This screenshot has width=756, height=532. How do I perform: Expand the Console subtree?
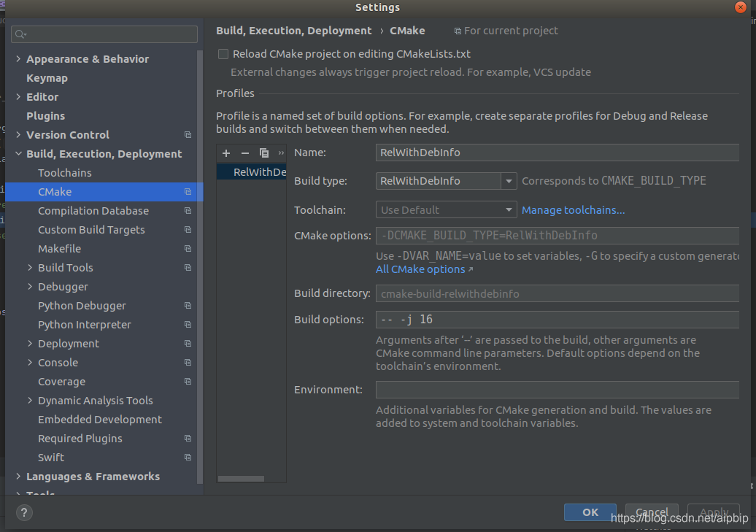coord(30,363)
